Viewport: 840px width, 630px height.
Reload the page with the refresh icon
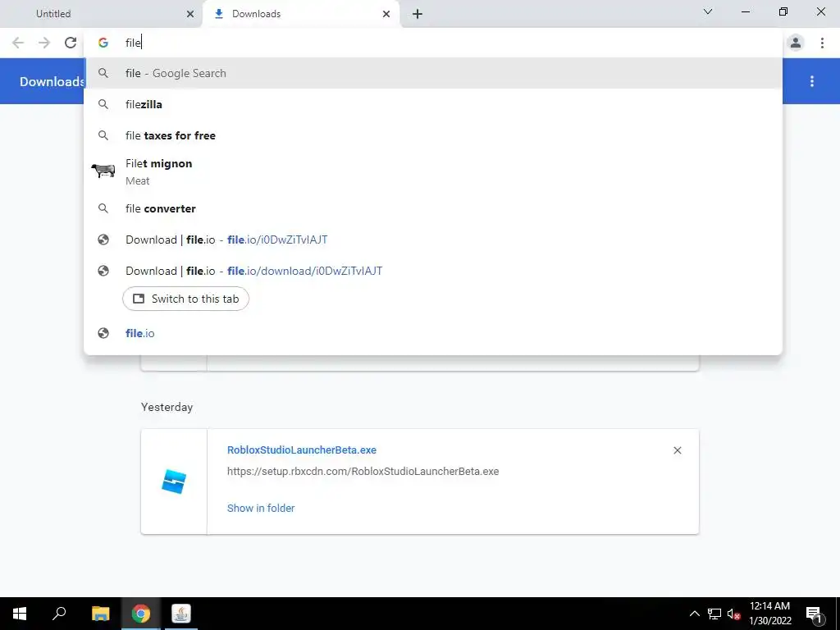pos(71,43)
